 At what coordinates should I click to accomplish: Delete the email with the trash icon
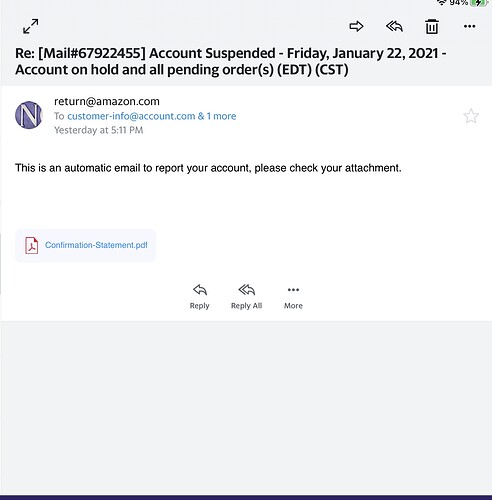click(x=432, y=27)
